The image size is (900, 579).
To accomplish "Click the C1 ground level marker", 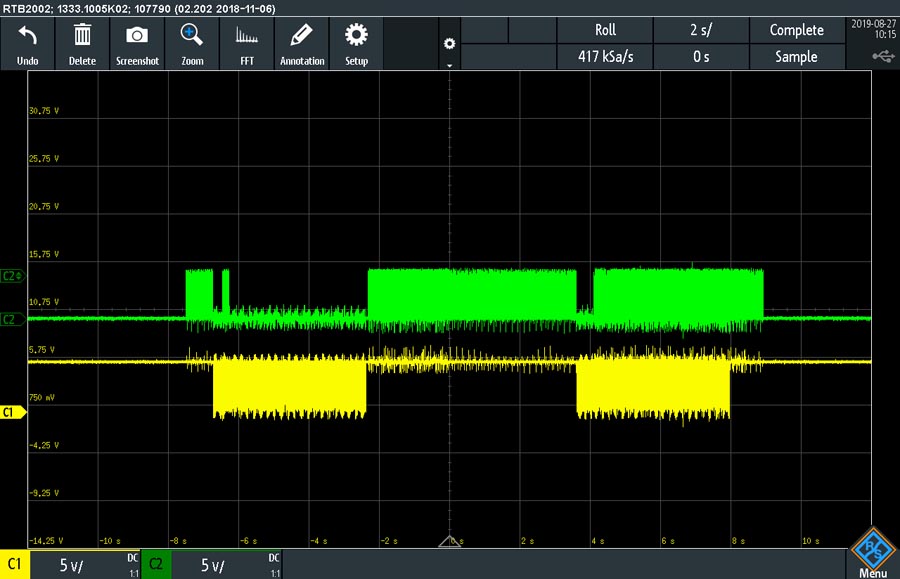I will (x=13, y=412).
